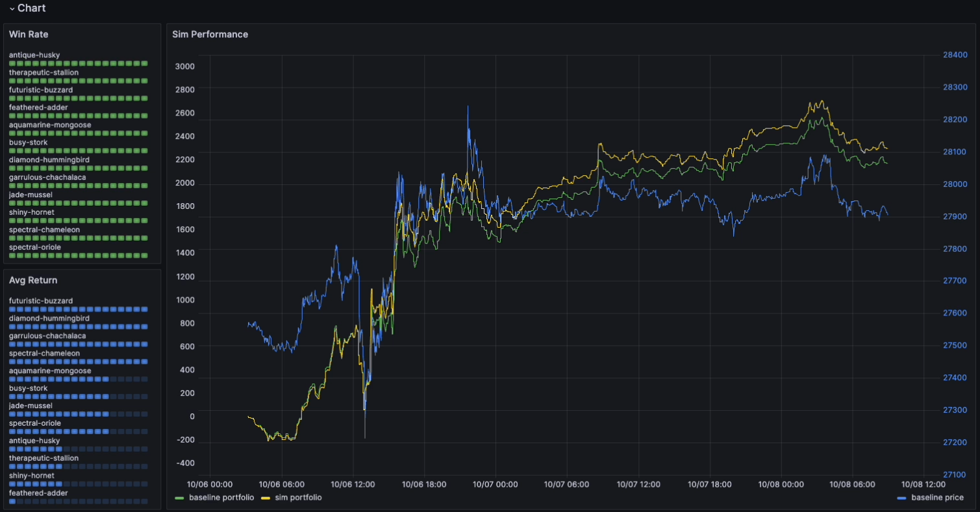
Task: Click the 10/08 00:00 time axis label
Action: coord(781,484)
